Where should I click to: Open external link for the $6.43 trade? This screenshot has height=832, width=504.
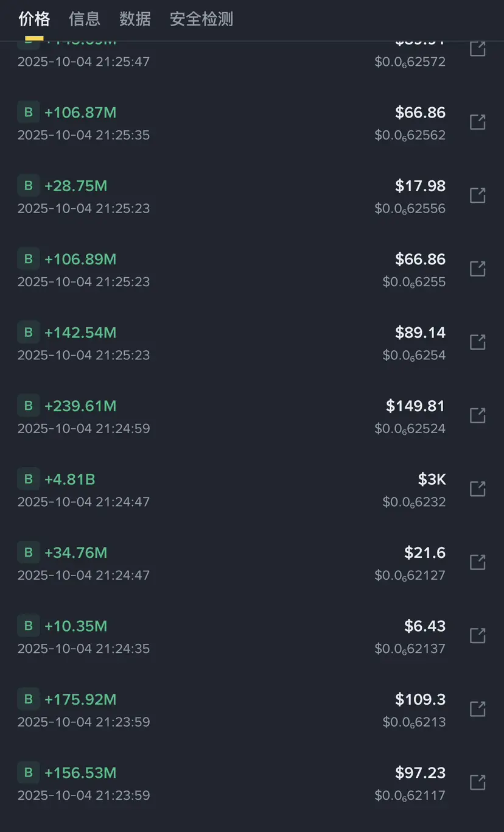(478, 636)
